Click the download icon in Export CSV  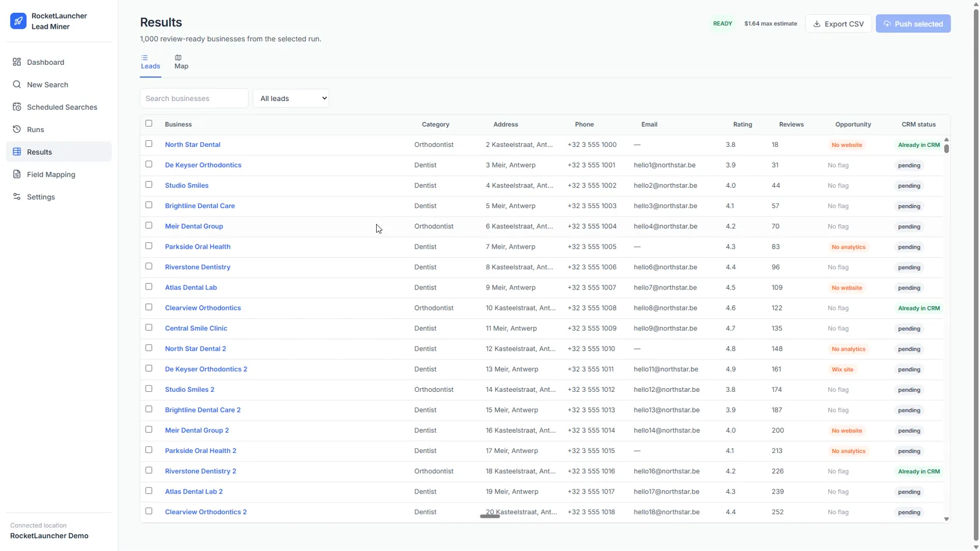816,24
